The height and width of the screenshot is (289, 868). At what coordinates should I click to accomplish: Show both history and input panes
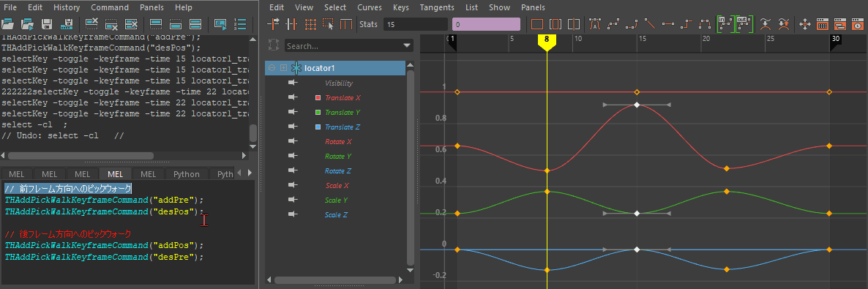[195, 24]
